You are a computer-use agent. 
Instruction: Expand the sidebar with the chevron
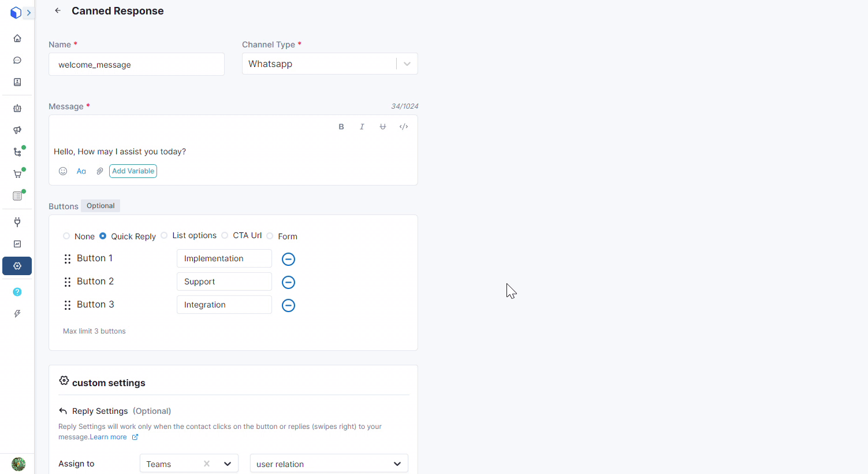point(28,13)
